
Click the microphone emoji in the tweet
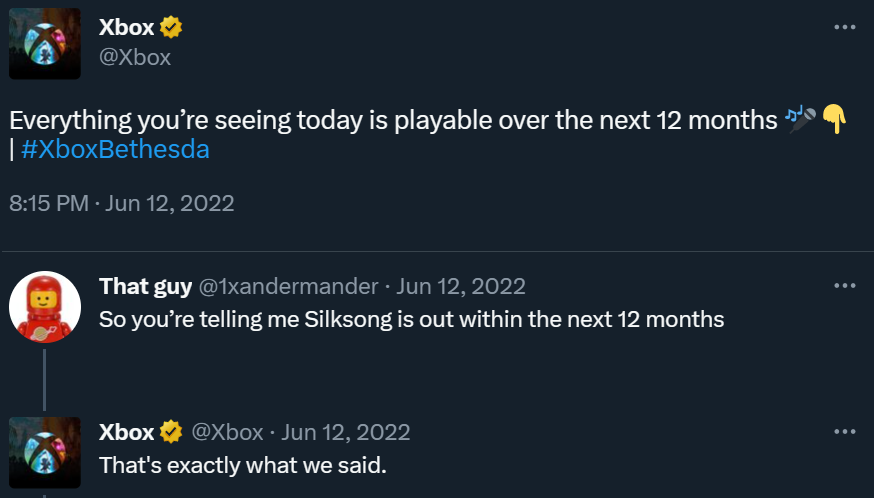click(801, 120)
